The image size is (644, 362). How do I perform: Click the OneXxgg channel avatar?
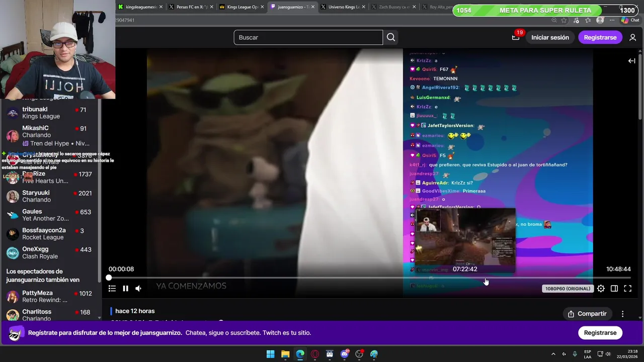(x=13, y=253)
